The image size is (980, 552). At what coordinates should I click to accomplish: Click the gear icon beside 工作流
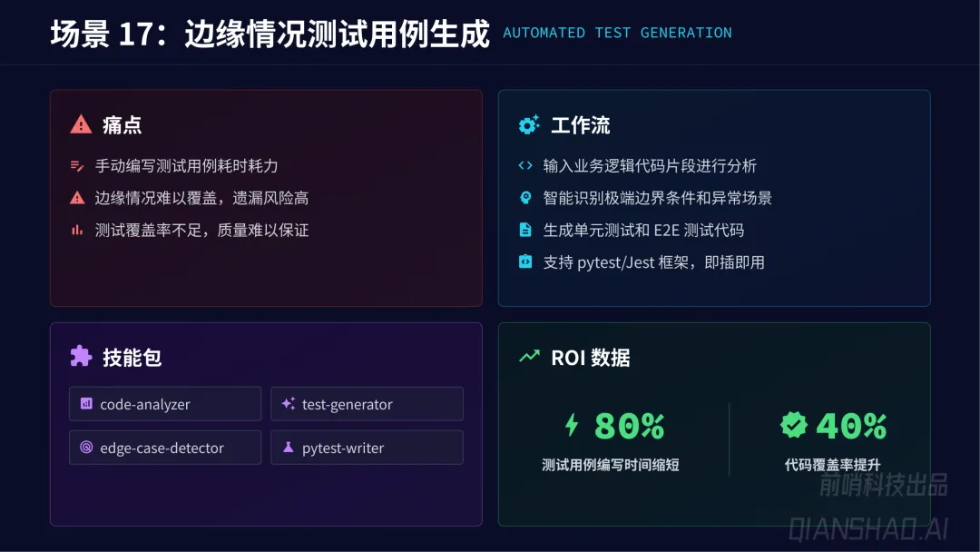point(529,125)
